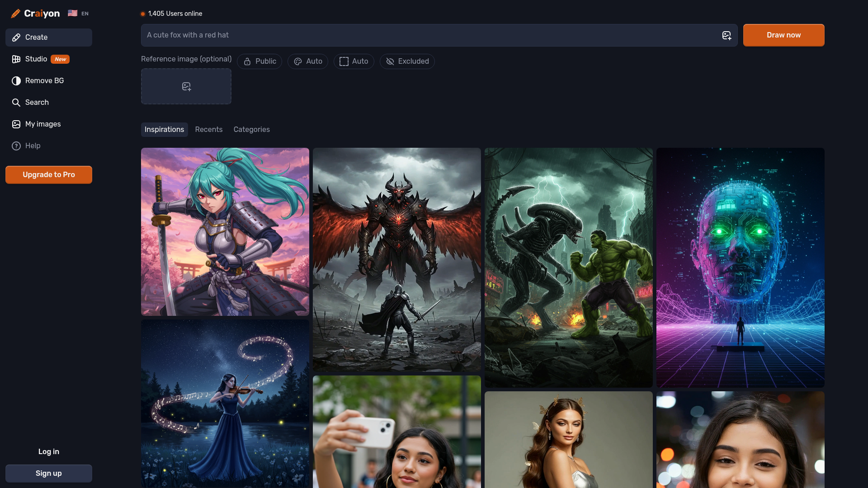Viewport: 868px width, 488px height.
Task: Click the Search magnifier icon
Action: pyautogui.click(x=16, y=103)
